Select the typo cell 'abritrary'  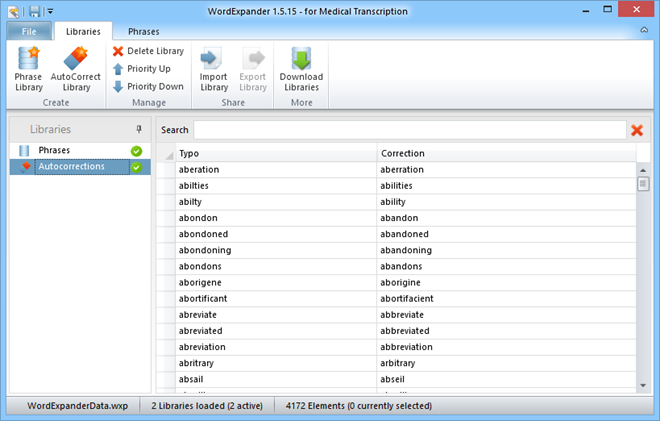pos(276,363)
